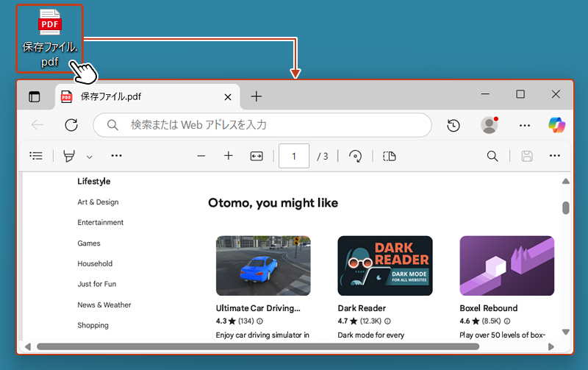This screenshot has width=588, height=370.
Task: Click vertical scrollbar up arrow
Action: pos(566,181)
